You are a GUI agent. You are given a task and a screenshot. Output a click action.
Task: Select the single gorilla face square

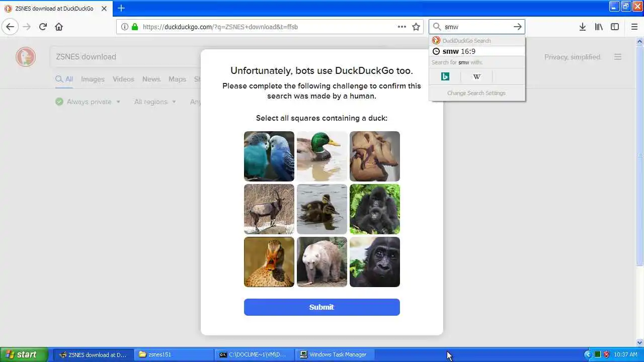375,262
